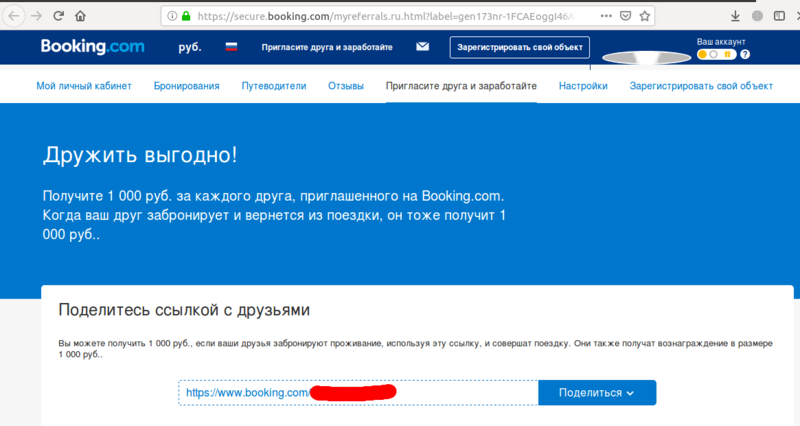Screen dimensions: 800x426
Task: Click the browser forward arrow
Action: tap(36, 16)
